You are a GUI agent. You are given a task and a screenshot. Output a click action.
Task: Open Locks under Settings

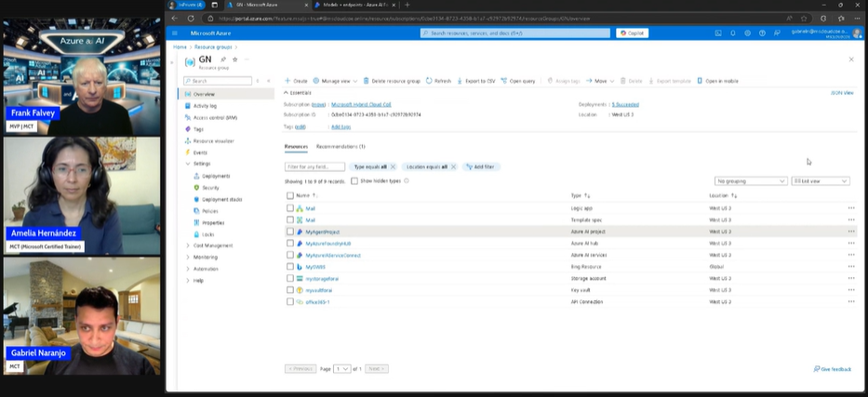208,234
